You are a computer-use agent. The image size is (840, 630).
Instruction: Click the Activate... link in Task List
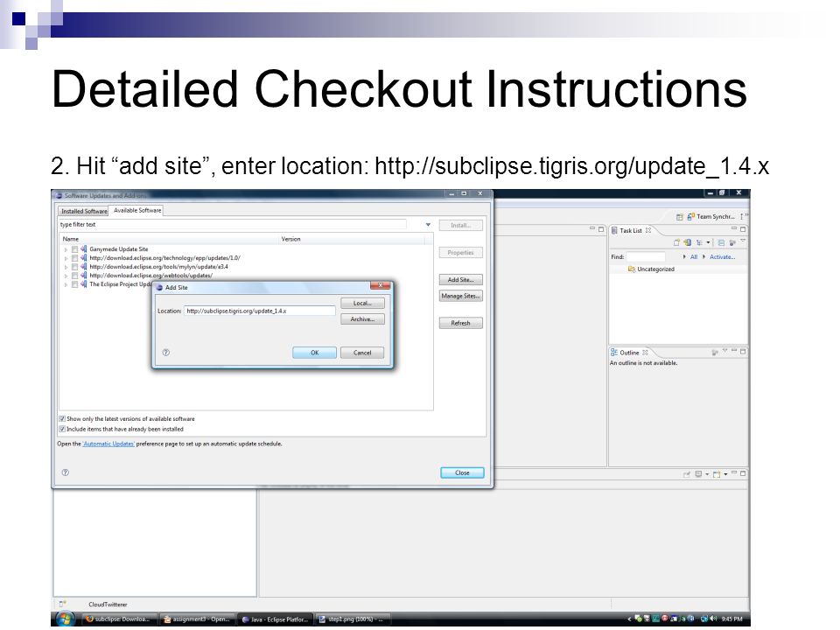(x=722, y=257)
